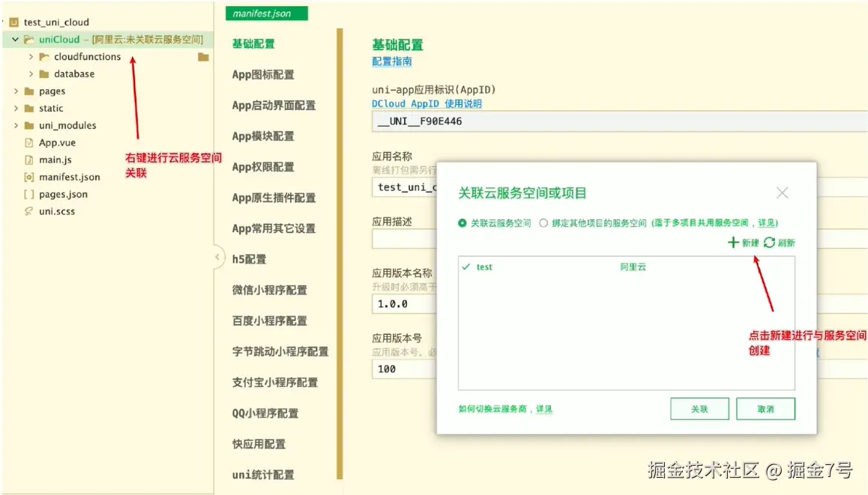Screen dimensions: 868x495
Task: Open the h5配置 section
Action: [x=249, y=259]
